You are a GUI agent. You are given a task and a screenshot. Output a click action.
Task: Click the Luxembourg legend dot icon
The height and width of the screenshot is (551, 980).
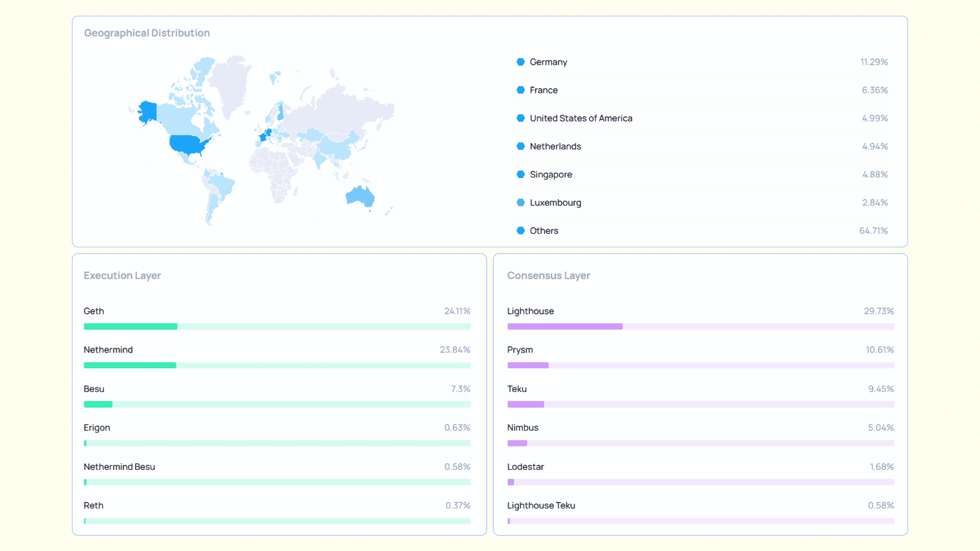[x=521, y=202]
